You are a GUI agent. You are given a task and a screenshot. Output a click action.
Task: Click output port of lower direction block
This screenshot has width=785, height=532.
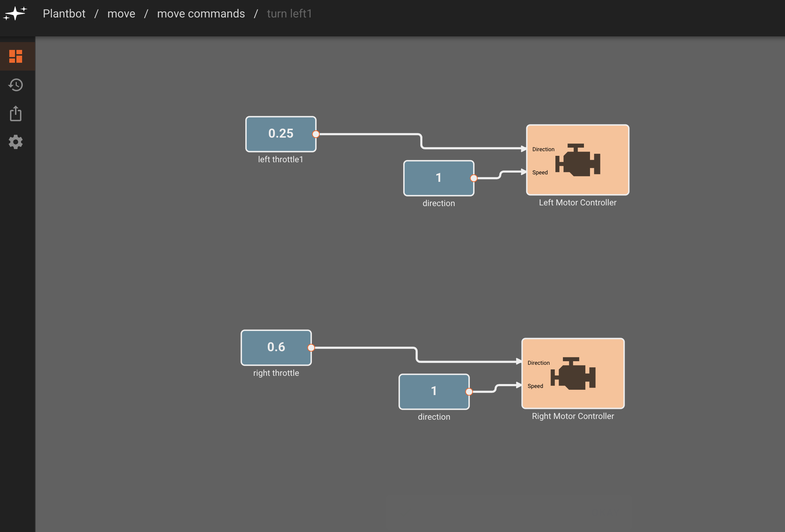click(469, 392)
